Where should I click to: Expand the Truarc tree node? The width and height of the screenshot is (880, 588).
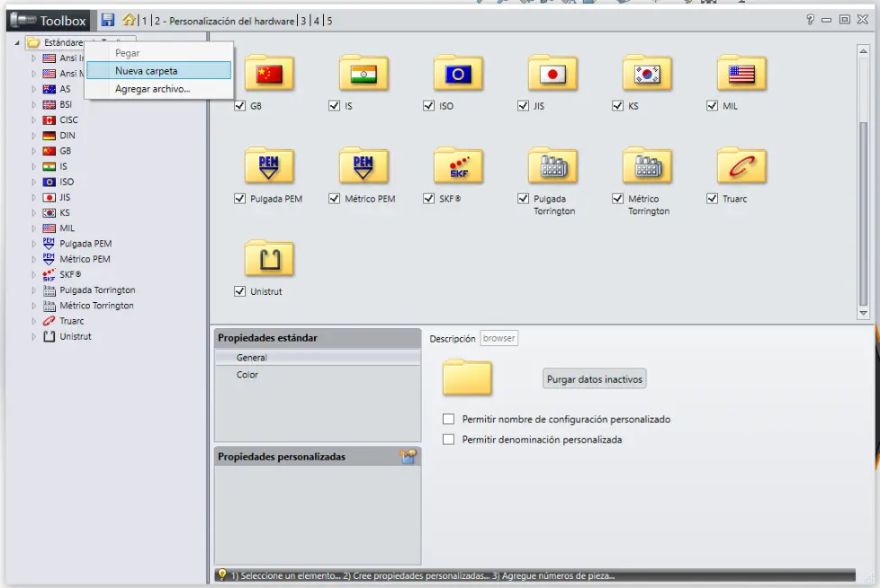(34, 321)
